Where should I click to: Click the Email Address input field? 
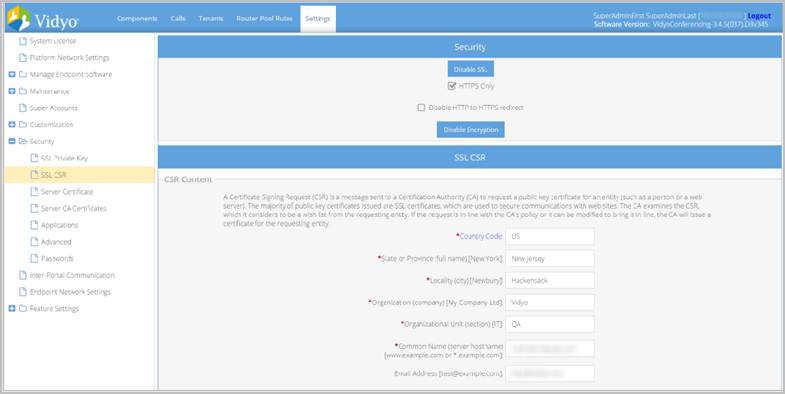point(550,373)
